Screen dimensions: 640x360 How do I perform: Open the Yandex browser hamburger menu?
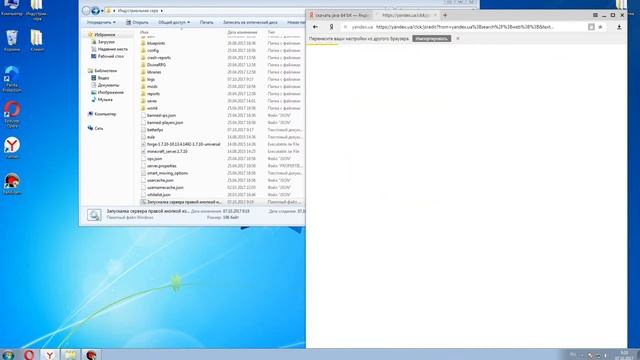tap(595, 15)
